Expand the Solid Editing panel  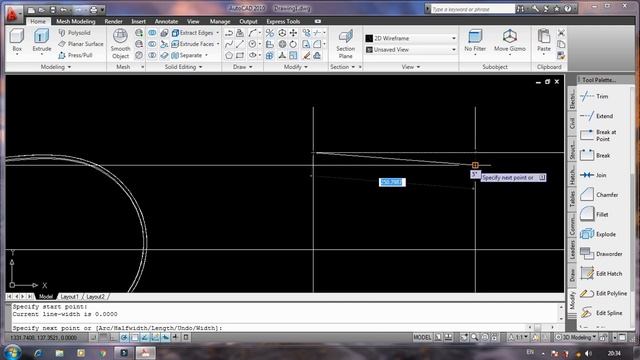tap(183, 67)
